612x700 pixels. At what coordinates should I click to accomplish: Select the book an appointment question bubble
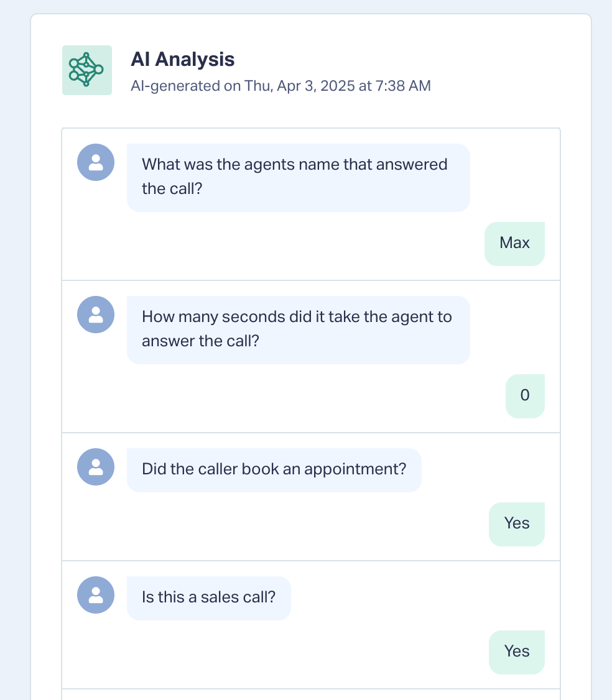(x=274, y=470)
